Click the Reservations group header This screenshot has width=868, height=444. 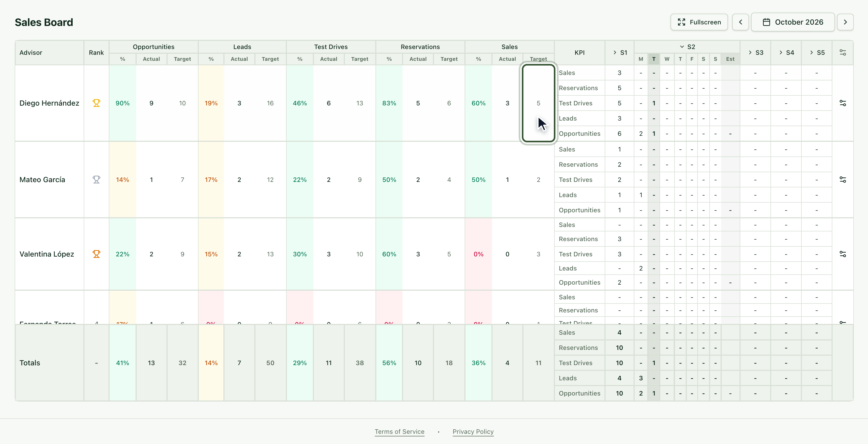pos(420,47)
